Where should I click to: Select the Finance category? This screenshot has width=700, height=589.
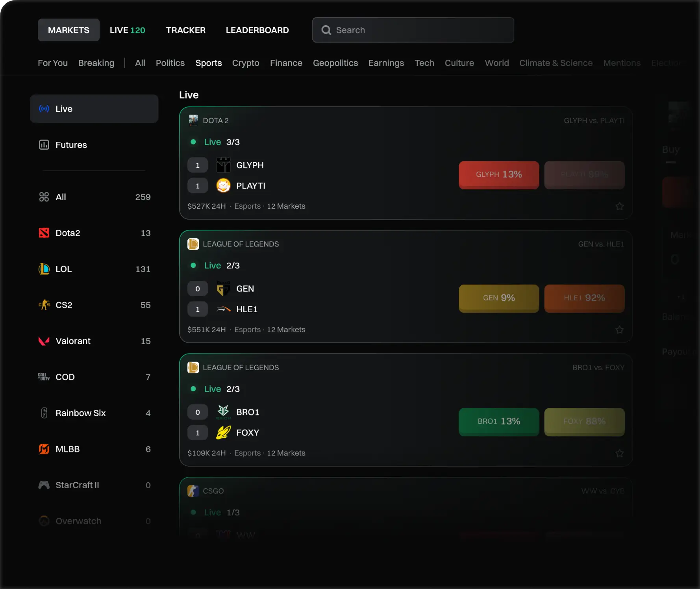[x=286, y=63]
